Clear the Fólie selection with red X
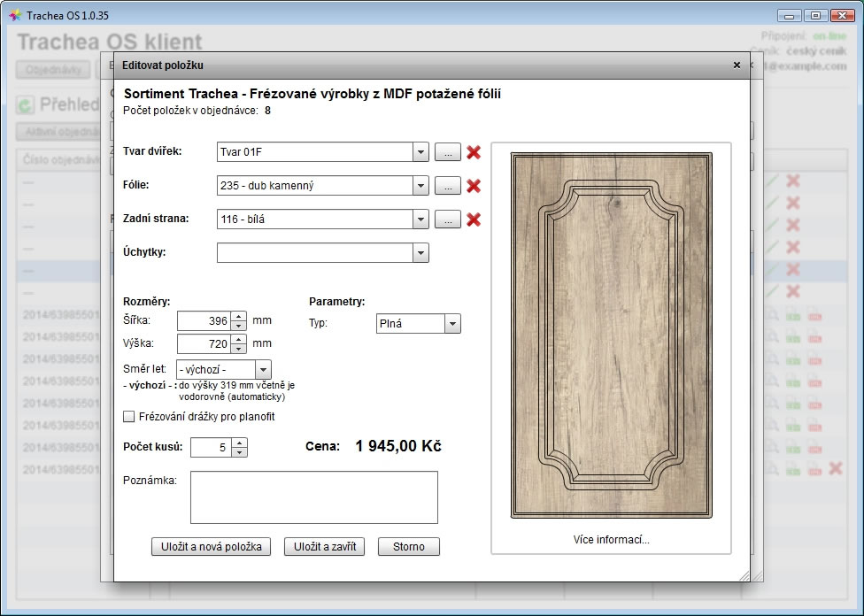This screenshot has width=864, height=616. (x=474, y=186)
